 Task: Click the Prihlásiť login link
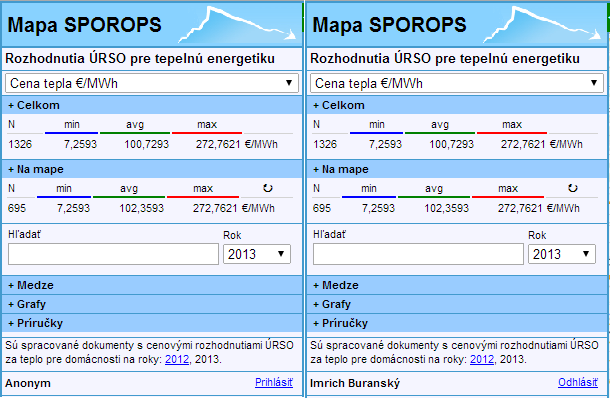pyautogui.click(x=274, y=382)
